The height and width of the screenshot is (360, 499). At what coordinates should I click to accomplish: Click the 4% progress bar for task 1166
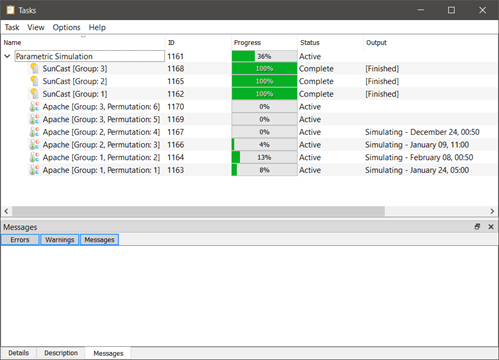264,145
